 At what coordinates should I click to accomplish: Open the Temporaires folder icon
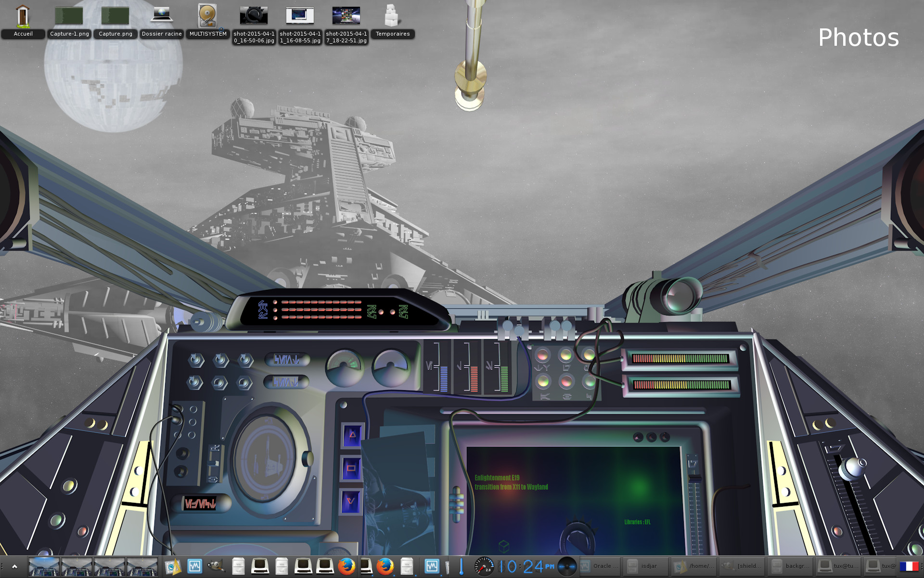click(x=393, y=22)
